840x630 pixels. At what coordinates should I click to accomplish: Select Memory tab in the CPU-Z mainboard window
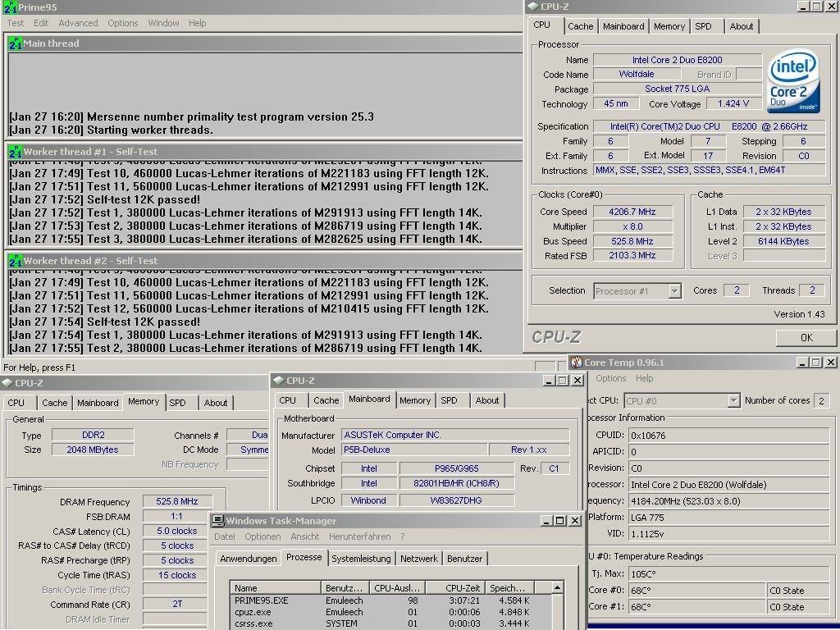pos(415,400)
